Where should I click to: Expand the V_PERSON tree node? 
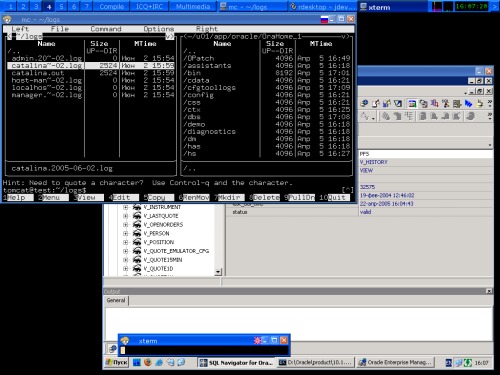(x=126, y=234)
